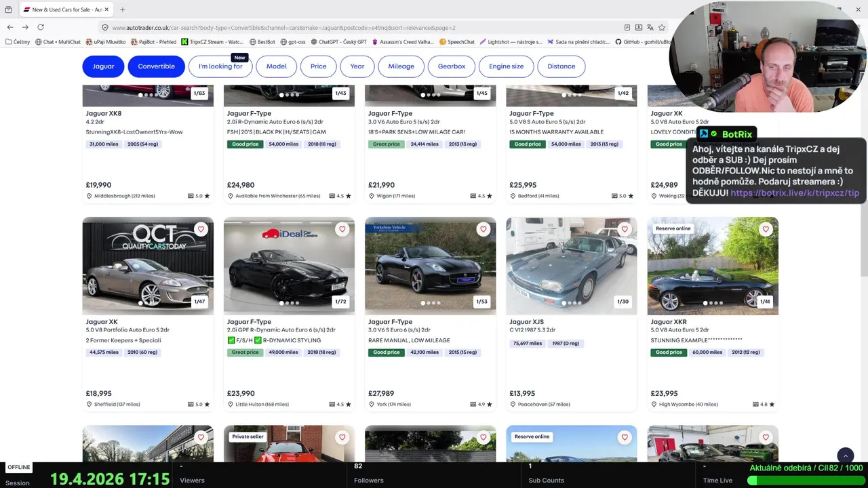The height and width of the screenshot is (488, 868).
Task: Click the location pin by Little Hulton
Action: coord(230,404)
